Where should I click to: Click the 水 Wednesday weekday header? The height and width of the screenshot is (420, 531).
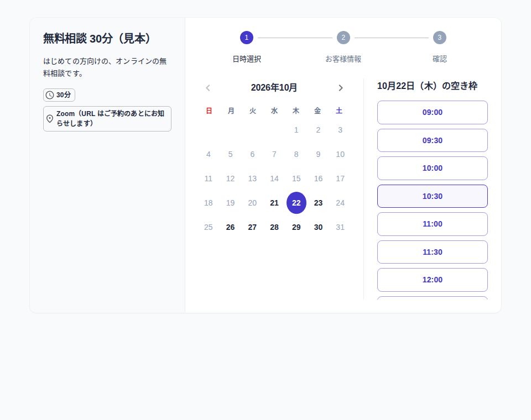pyautogui.click(x=274, y=111)
